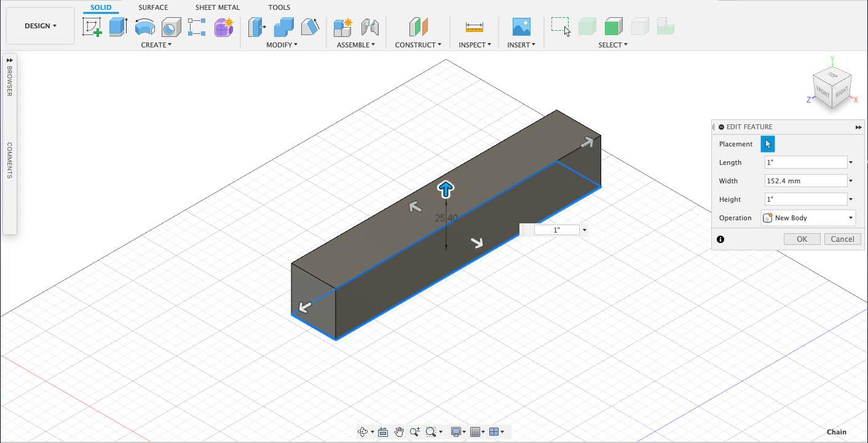The height and width of the screenshot is (443, 868).
Task: Click the Height input field
Action: point(806,199)
